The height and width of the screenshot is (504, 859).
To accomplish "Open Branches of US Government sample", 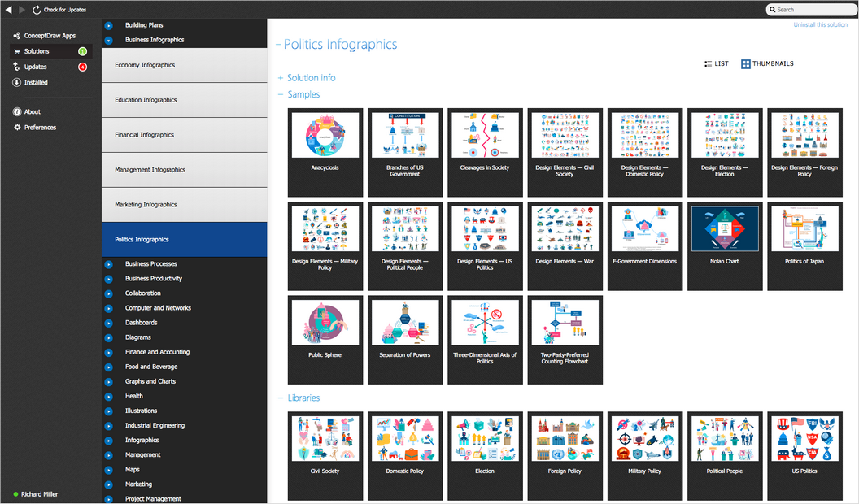I will click(405, 152).
